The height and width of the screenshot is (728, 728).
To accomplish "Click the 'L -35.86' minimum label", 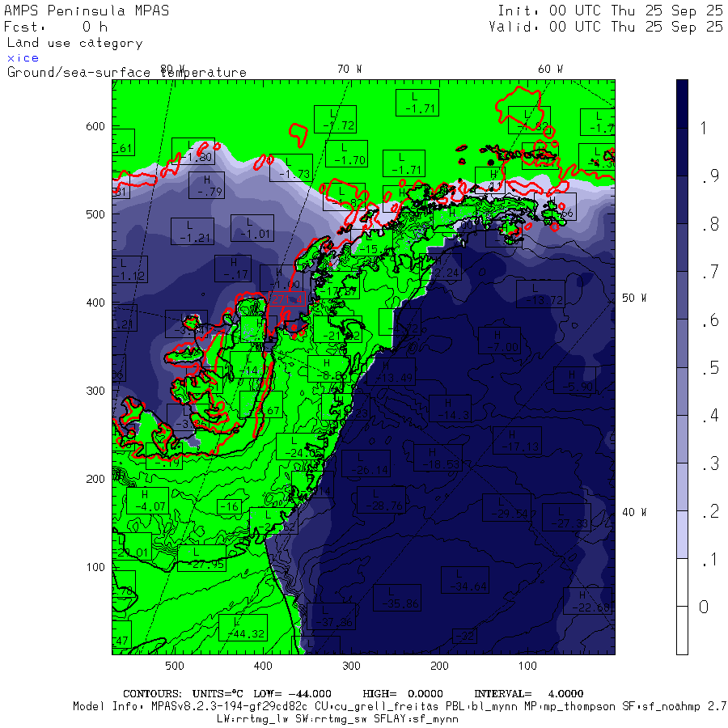I will pos(397,598).
